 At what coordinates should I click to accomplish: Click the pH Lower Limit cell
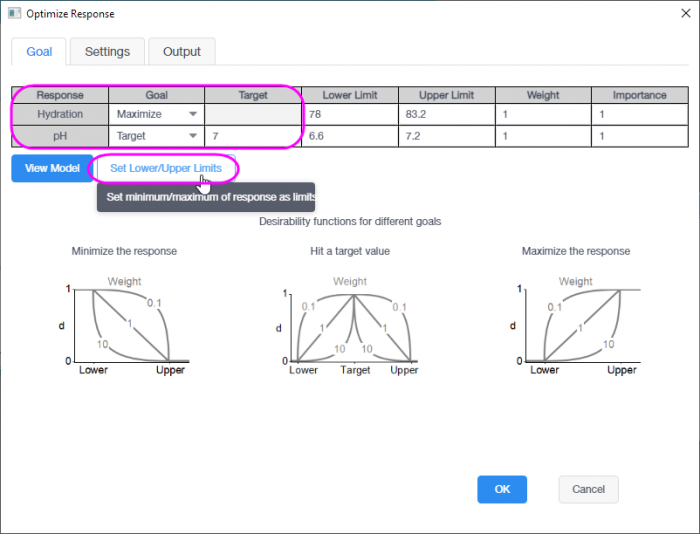[350, 135]
